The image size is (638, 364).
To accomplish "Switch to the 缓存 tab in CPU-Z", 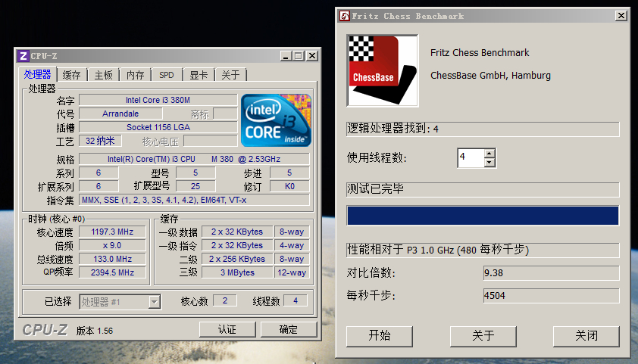I will pyautogui.click(x=72, y=75).
